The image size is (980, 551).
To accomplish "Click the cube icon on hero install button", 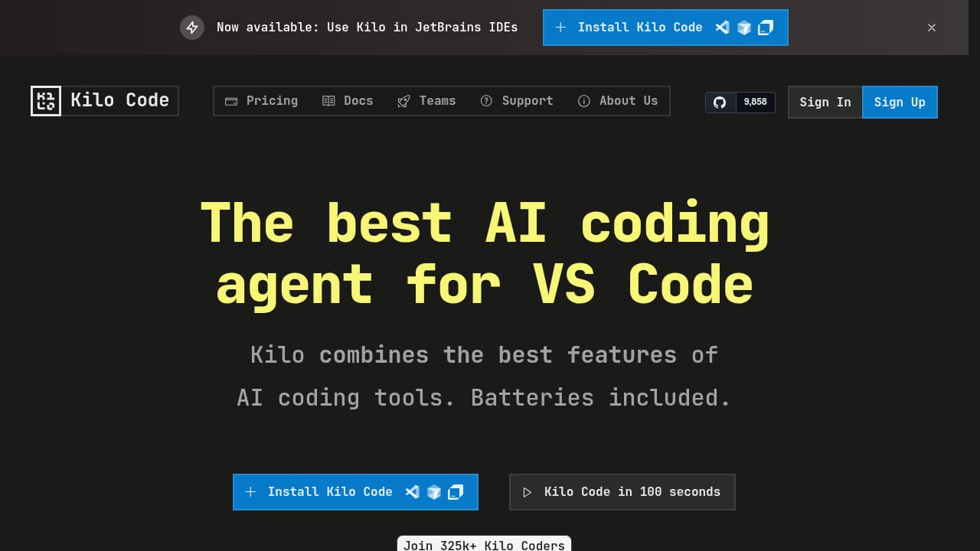I will (434, 492).
